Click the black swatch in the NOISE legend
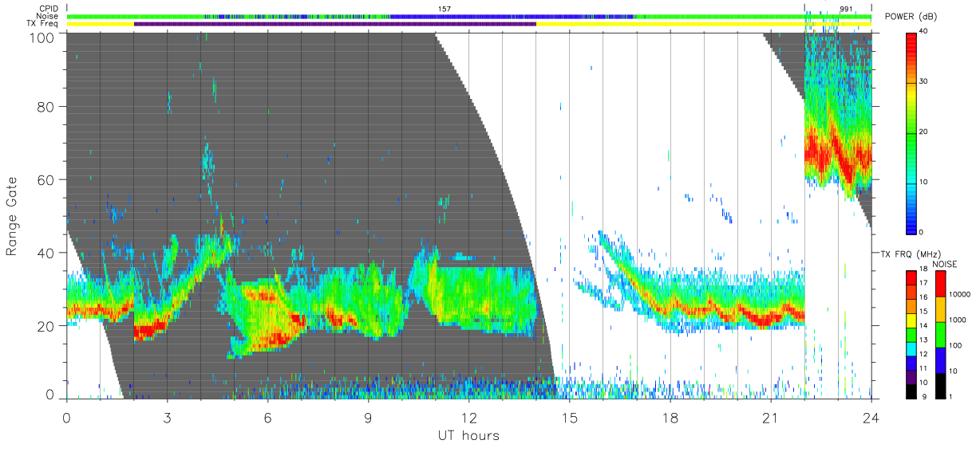 [x=939, y=386]
